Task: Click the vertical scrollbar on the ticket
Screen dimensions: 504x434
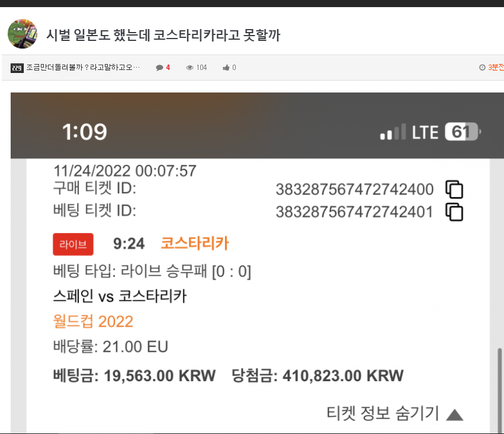Action: click(499, 390)
